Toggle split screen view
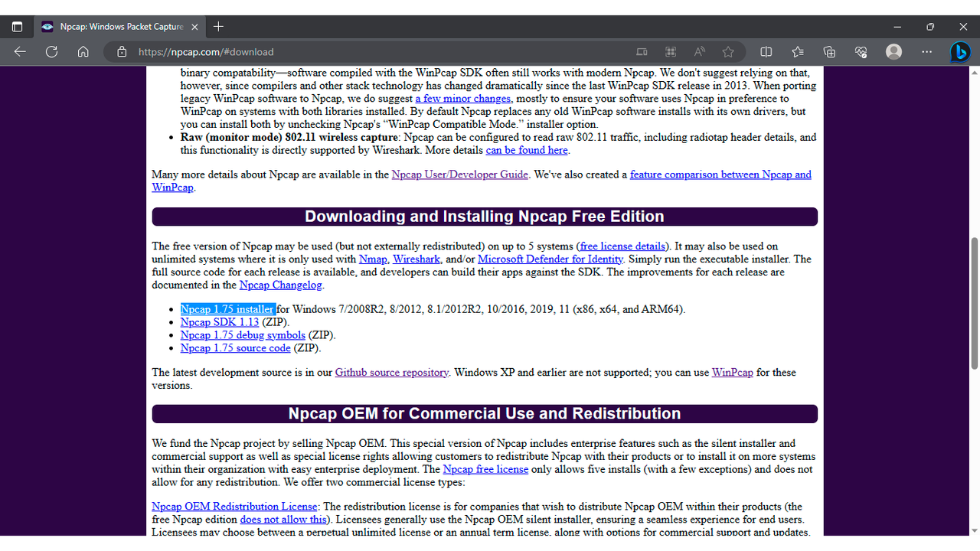 (x=766, y=52)
